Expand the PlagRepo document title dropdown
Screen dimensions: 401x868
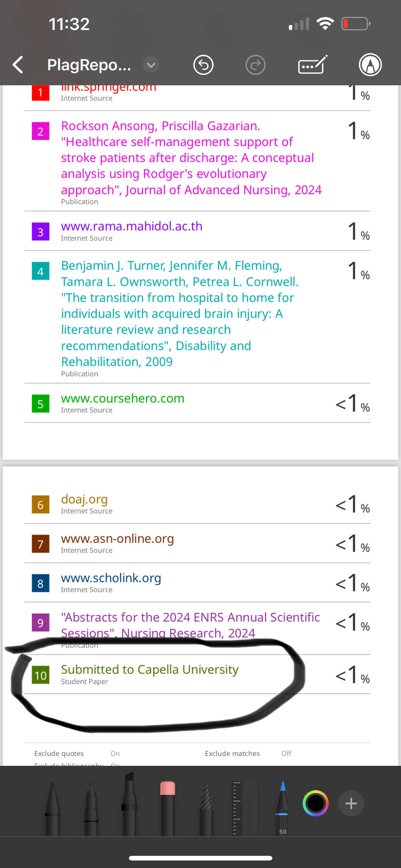151,65
